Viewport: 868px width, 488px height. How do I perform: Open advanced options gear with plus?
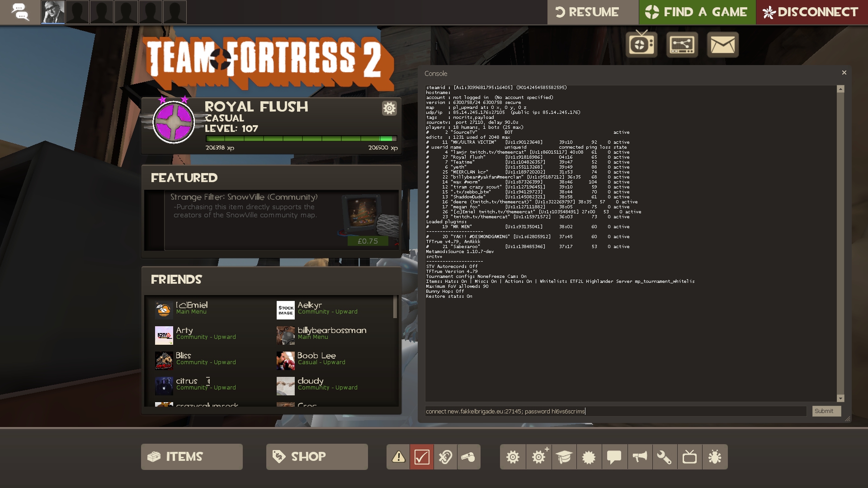pyautogui.click(x=539, y=457)
